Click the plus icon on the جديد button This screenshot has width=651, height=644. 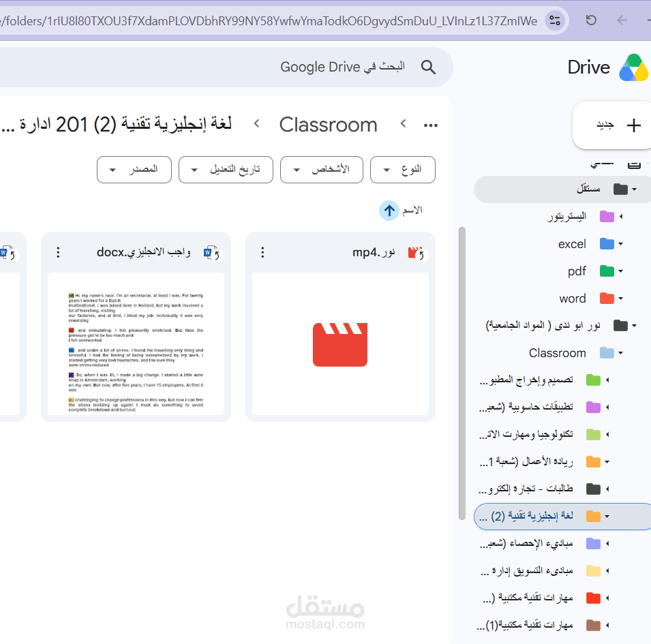(633, 125)
